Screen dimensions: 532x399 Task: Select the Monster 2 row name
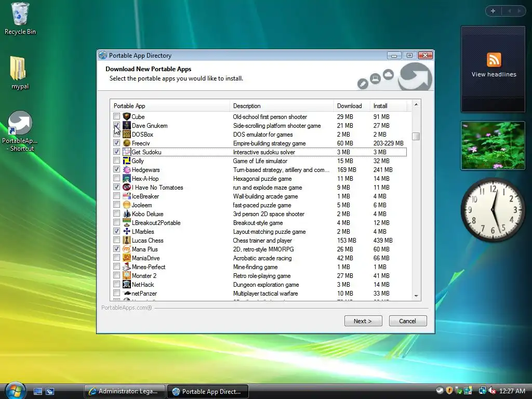click(144, 276)
